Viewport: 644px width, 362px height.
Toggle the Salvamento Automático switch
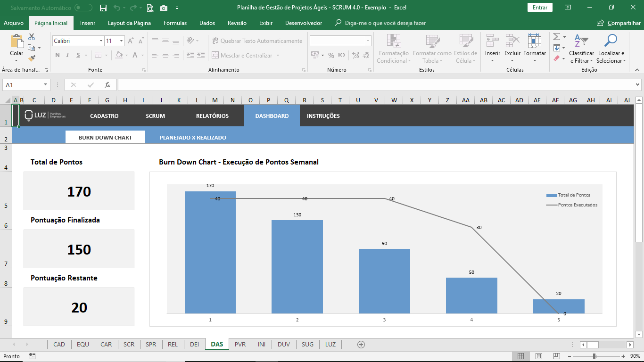click(83, 8)
